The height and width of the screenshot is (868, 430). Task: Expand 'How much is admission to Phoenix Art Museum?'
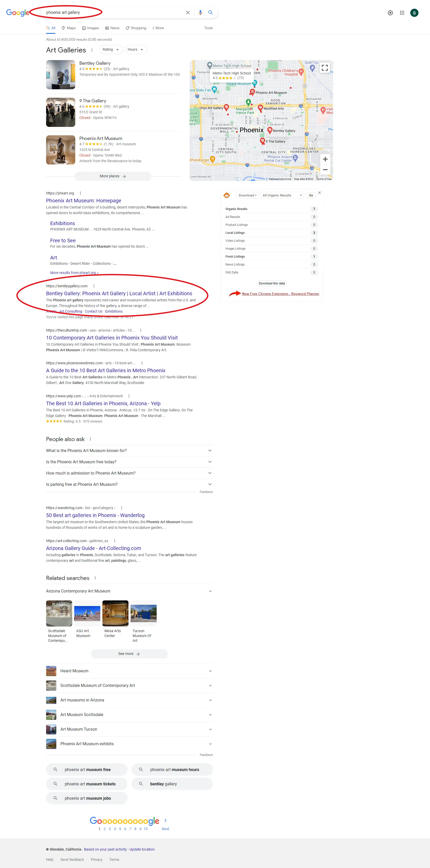(x=129, y=473)
